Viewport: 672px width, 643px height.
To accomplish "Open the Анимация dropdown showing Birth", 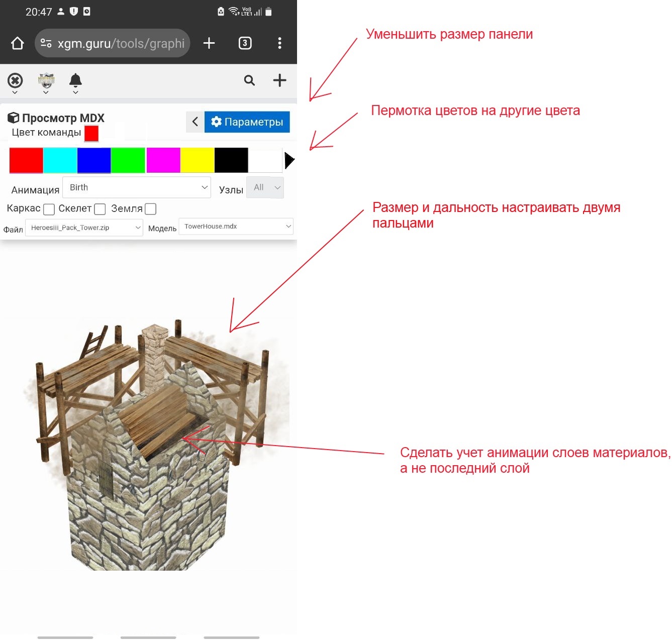I will [137, 187].
